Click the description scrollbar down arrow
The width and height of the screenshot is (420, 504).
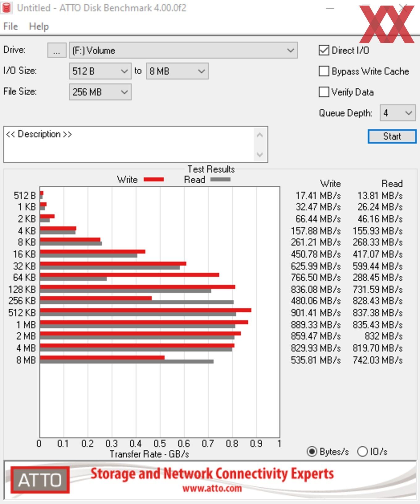pyautogui.click(x=260, y=154)
